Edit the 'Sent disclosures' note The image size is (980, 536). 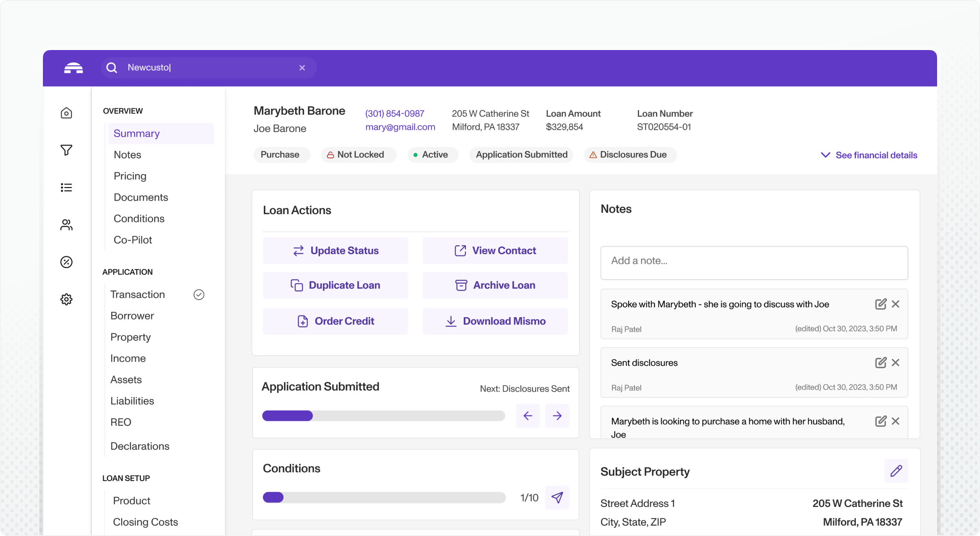tap(880, 363)
